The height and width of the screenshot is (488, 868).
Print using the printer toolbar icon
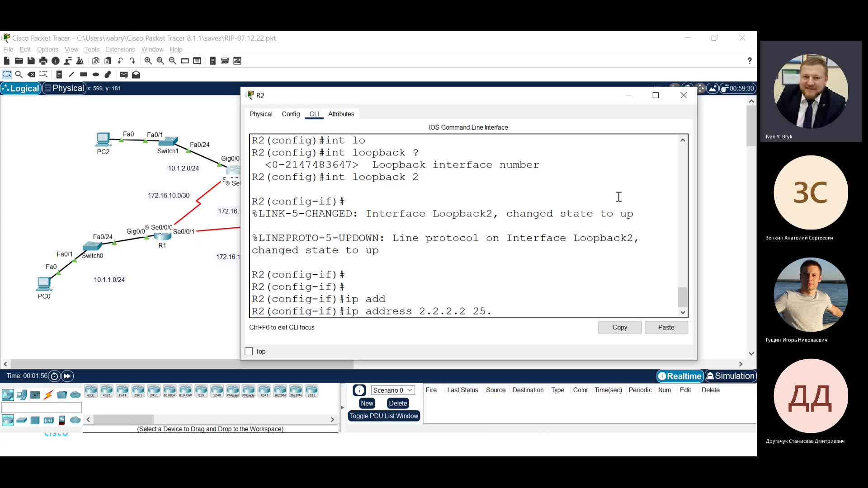point(43,61)
